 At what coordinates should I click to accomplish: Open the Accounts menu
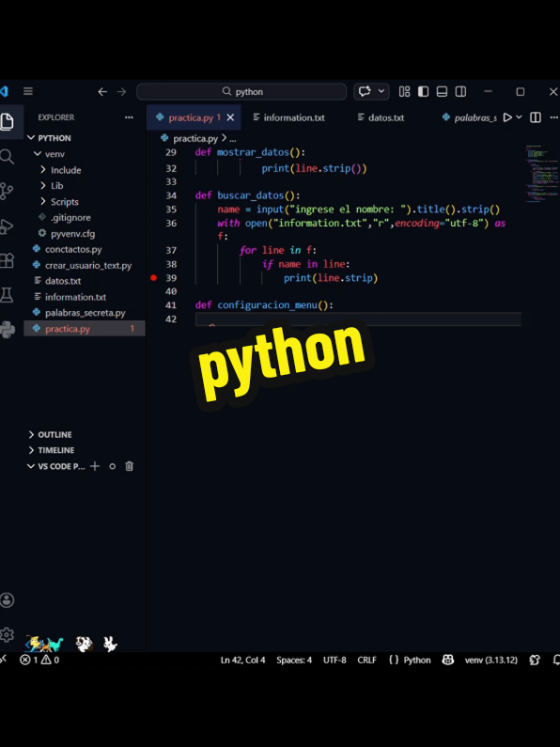click(x=7, y=600)
